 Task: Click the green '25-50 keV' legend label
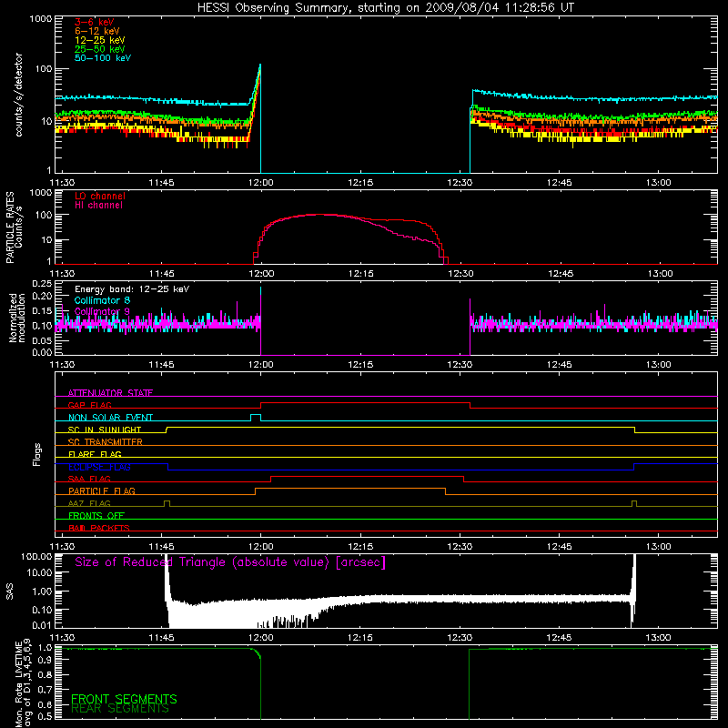pos(100,49)
